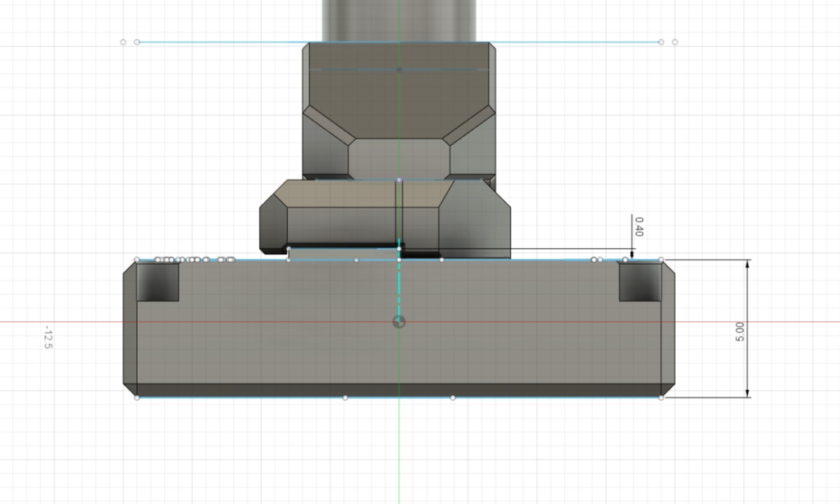
Task: Select the 0.40 dimension value
Action: (x=638, y=226)
